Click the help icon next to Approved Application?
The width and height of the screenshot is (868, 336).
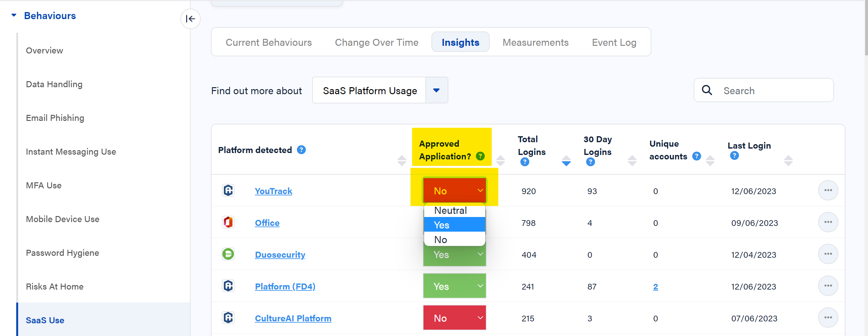[x=480, y=156]
